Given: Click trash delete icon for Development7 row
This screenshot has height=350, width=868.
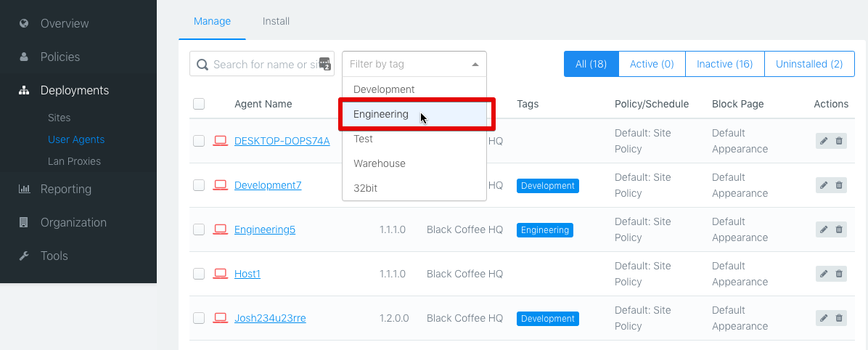Looking at the screenshot, I should coord(839,185).
